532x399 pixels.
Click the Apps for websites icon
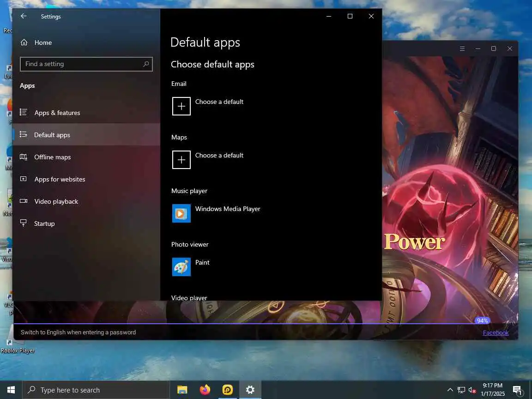tap(23, 179)
